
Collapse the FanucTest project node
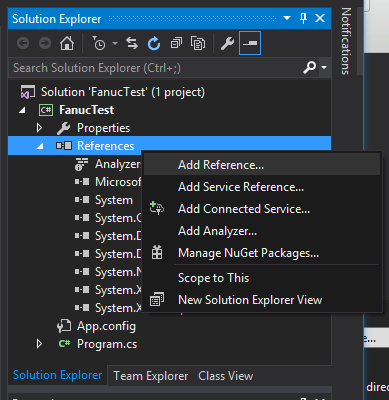[x=23, y=110]
